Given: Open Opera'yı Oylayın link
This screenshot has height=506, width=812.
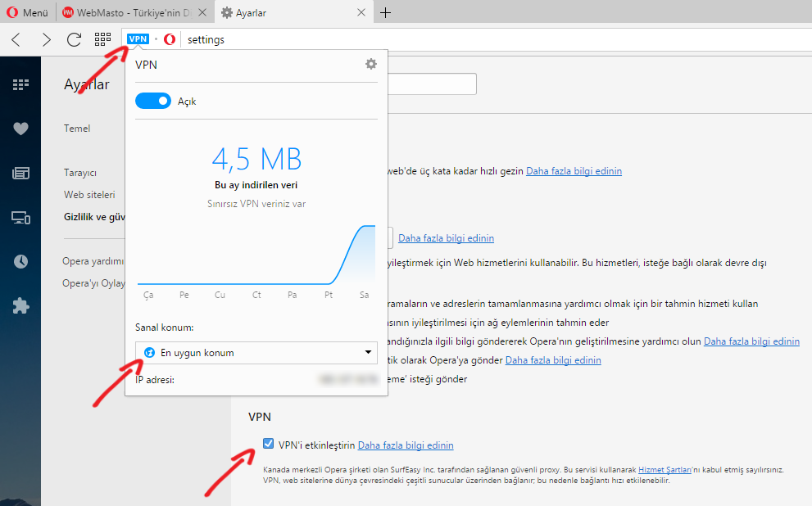Looking at the screenshot, I should pos(93,283).
